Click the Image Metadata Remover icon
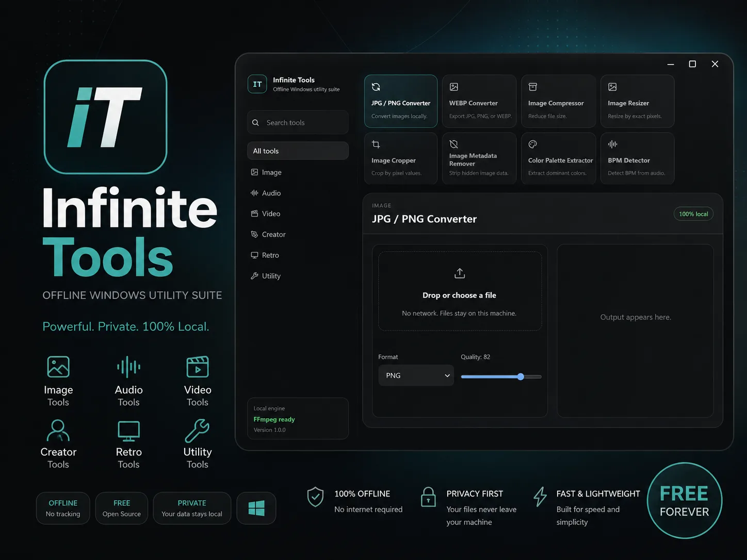Viewport: 747px width, 560px height. pyautogui.click(x=454, y=144)
